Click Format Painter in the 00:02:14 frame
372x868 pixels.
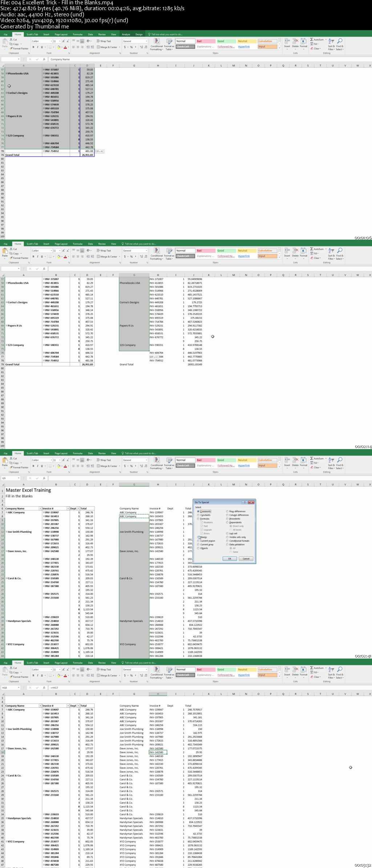point(19,258)
